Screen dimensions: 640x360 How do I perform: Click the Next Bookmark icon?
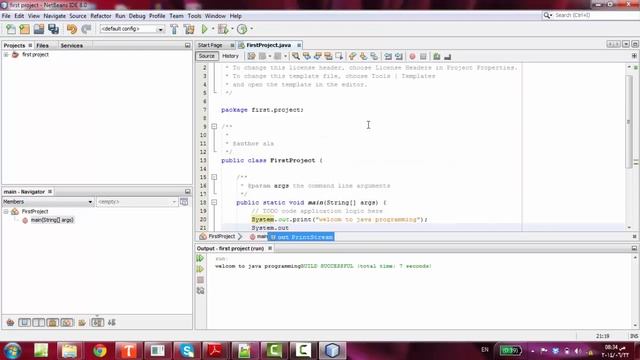pyautogui.click(x=363, y=56)
